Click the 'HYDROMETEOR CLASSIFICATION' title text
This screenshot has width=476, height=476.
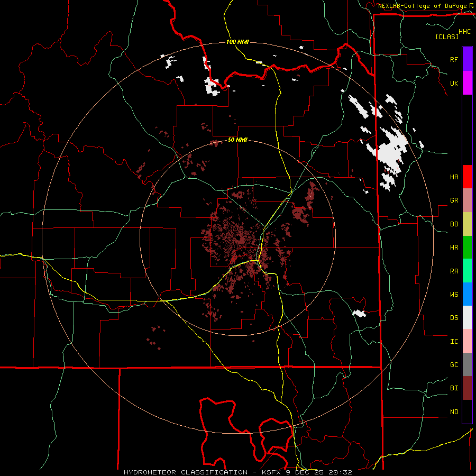click(186, 472)
